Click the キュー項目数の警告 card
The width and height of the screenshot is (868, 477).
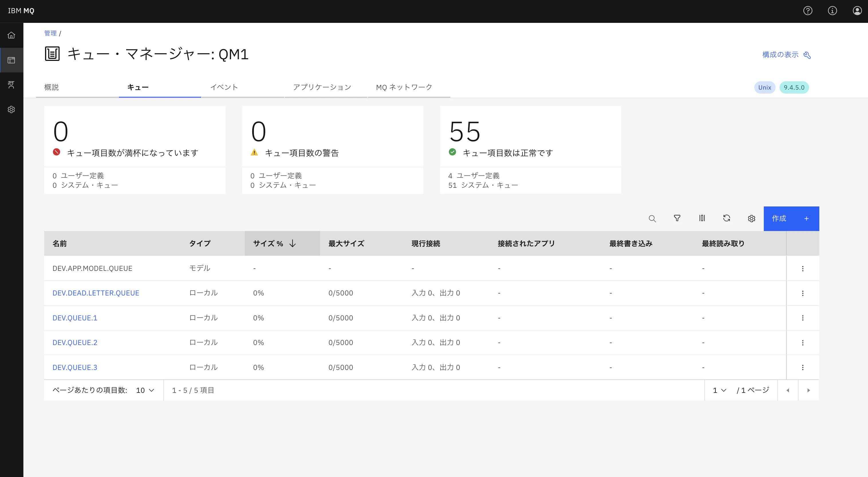(333, 150)
